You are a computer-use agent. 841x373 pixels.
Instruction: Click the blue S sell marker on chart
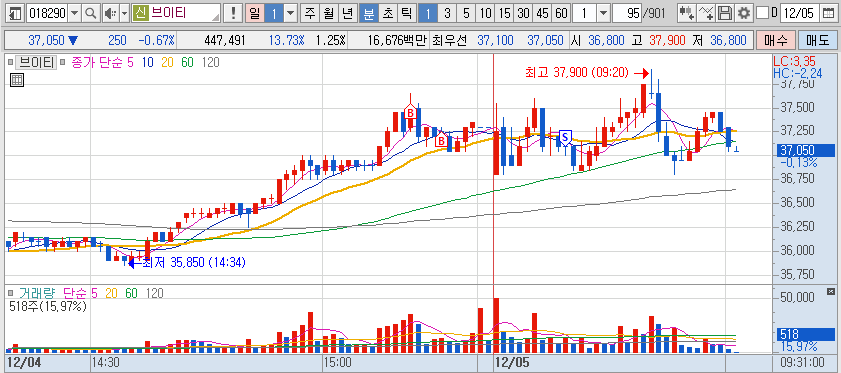click(x=565, y=137)
